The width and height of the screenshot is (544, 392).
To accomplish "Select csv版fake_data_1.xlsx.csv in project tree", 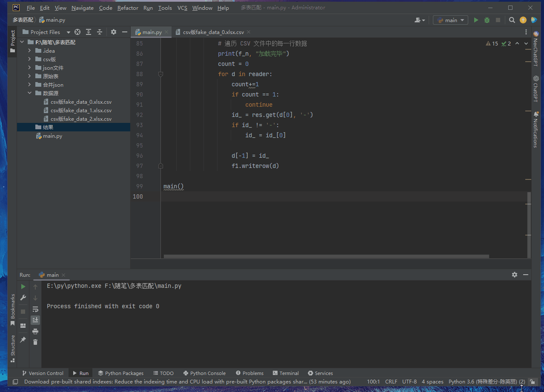I will [x=81, y=111].
